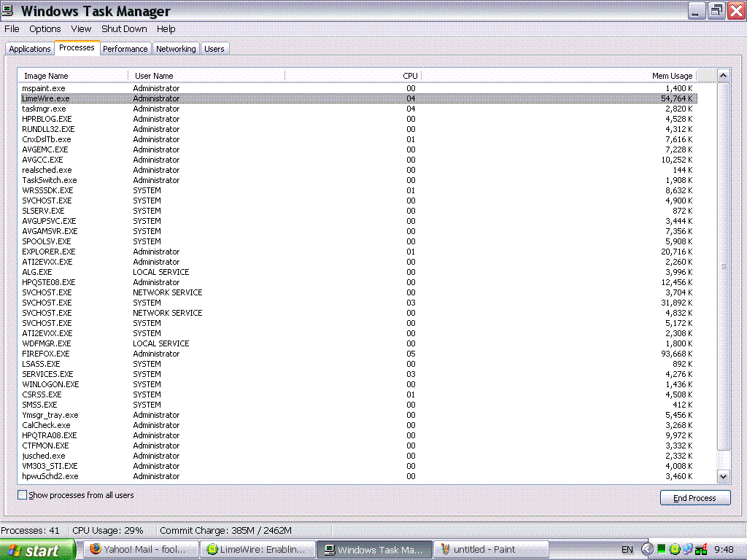
Task: Open the Options menu
Action: (44, 28)
